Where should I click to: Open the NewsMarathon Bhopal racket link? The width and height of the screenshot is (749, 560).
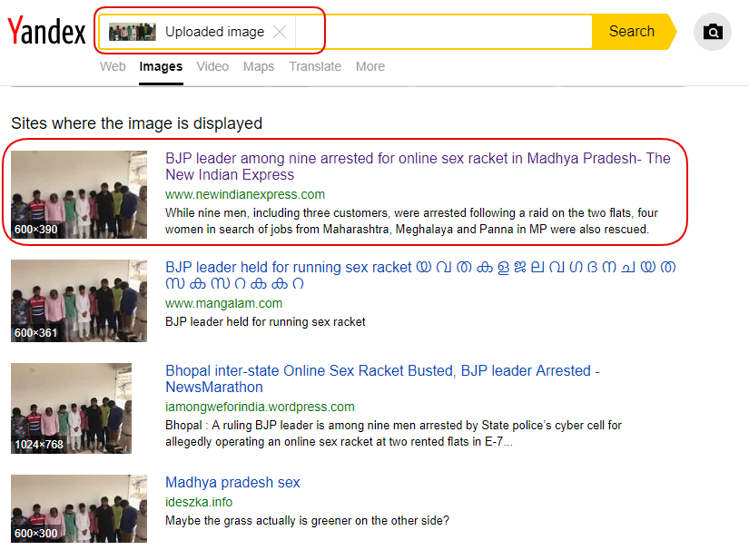(382, 378)
